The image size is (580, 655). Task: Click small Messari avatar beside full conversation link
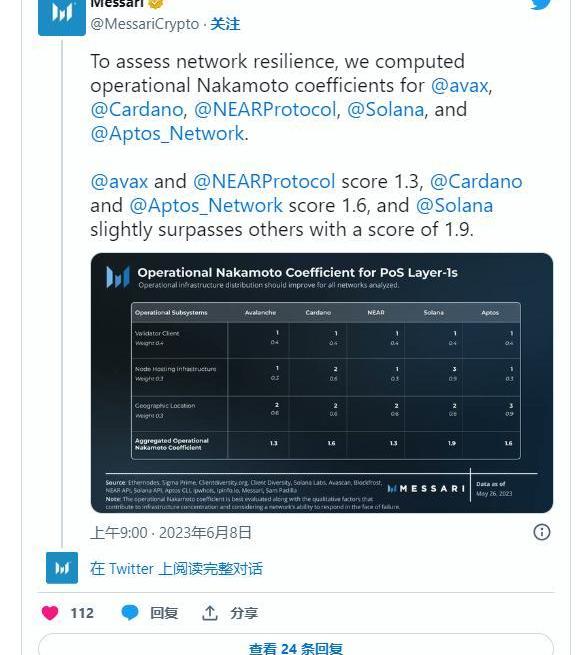click(x=62, y=568)
